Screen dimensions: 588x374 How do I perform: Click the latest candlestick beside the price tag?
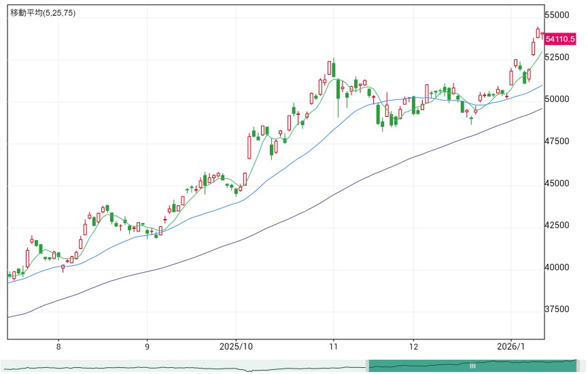point(542,35)
